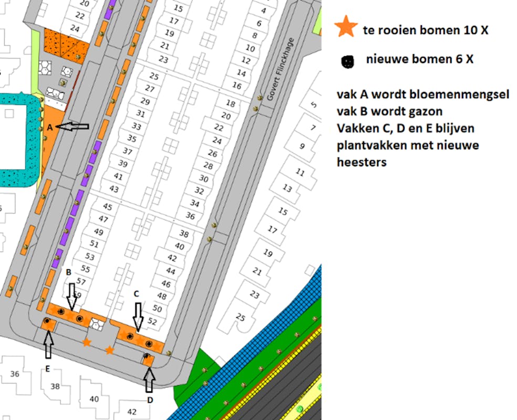The height and width of the screenshot is (420, 517).
Task: Click the black dot legend symbol
Action: (x=347, y=61)
